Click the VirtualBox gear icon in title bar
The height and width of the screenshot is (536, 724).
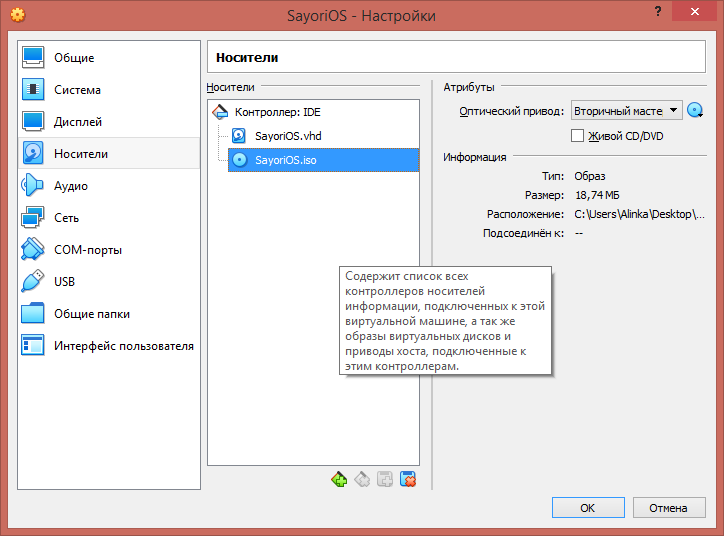[x=18, y=15]
